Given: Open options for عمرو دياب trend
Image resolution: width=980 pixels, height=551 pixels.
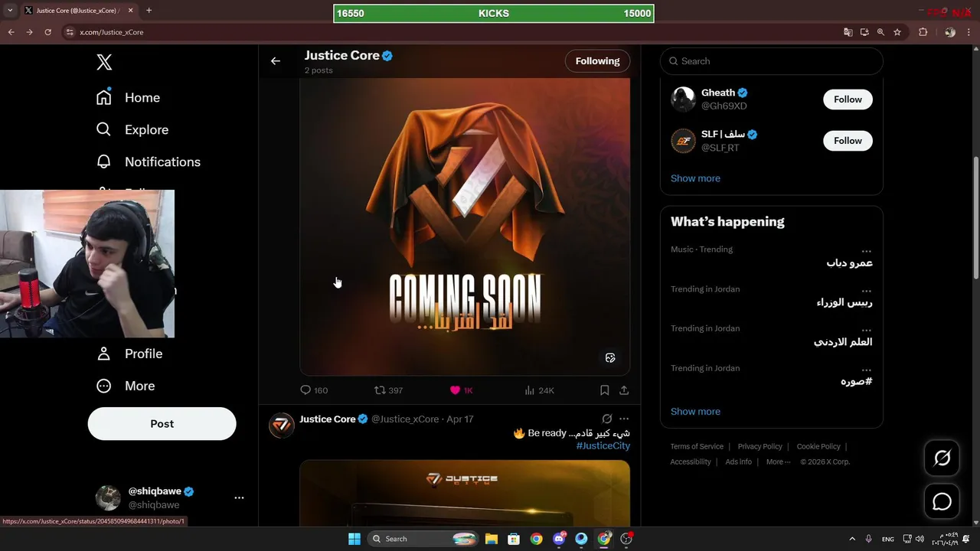Looking at the screenshot, I should point(866,251).
